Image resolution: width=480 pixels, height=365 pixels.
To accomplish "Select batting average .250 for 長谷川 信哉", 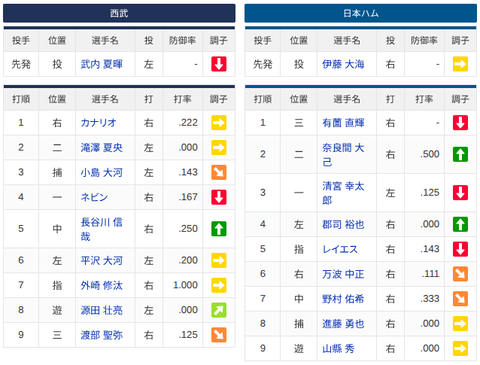I will [188, 229].
